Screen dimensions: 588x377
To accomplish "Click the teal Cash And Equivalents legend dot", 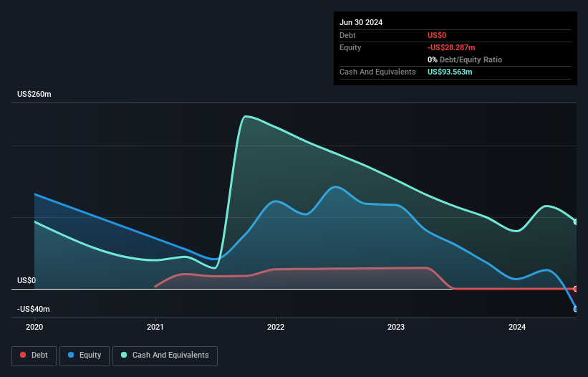I will coord(124,355).
